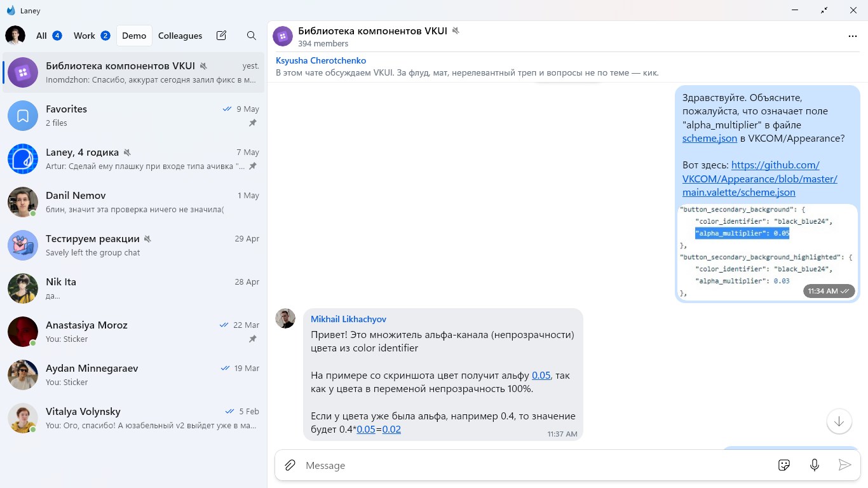Open chat with Anastasiya Moroz
Image resolution: width=868 pixels, height=488 pixels.
[x=133, y=332]
